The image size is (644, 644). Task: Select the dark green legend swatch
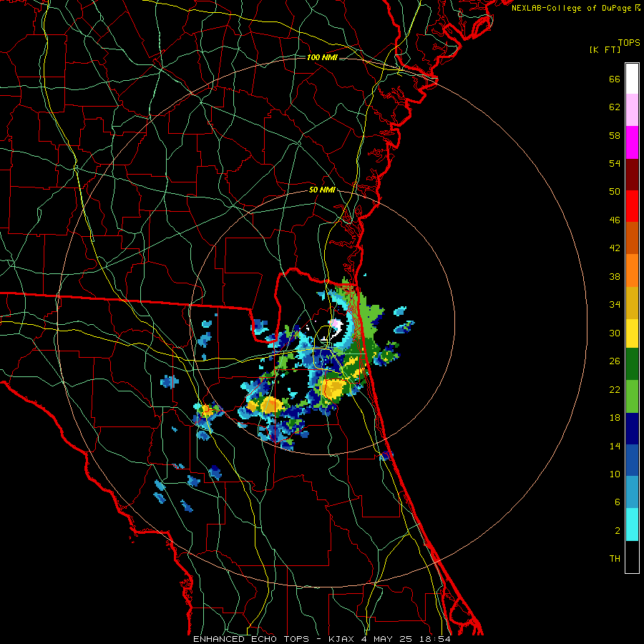click(632, 364)
